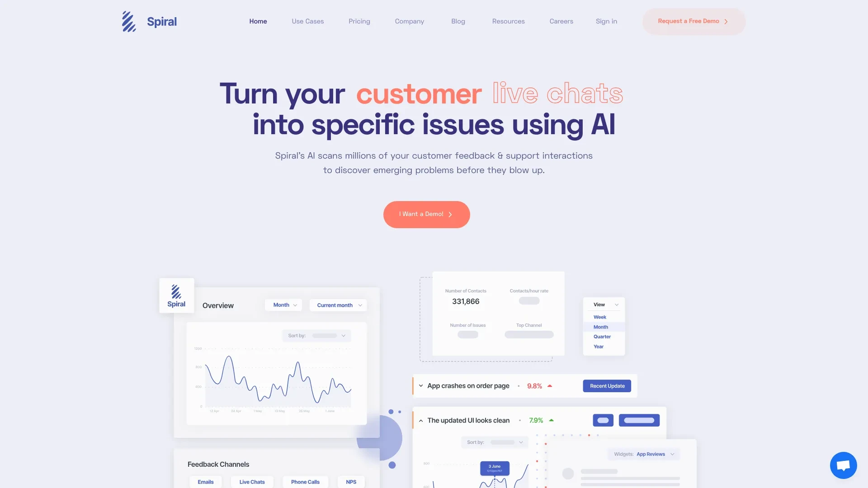Click the Spiral app icon in dashboard
868x488 pixels.
tap(176, 296)
